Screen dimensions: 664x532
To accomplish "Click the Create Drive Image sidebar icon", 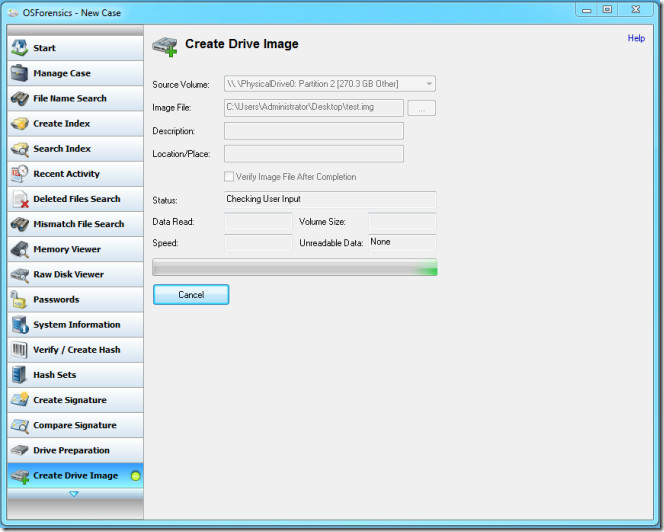I will [x=19, y=476].
